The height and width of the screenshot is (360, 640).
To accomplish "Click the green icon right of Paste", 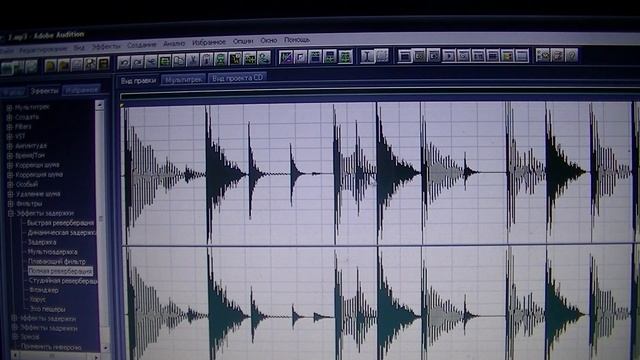I will [221, 59].
